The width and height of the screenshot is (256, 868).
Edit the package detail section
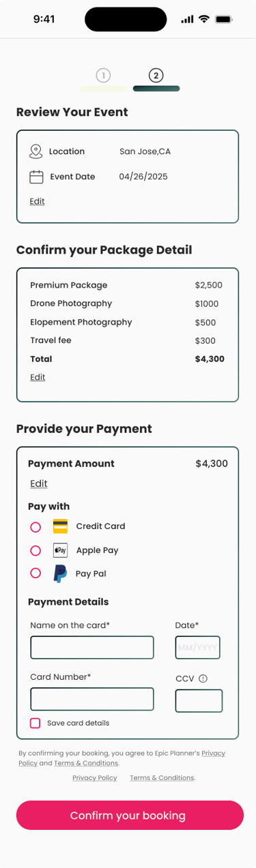point(38,377)
